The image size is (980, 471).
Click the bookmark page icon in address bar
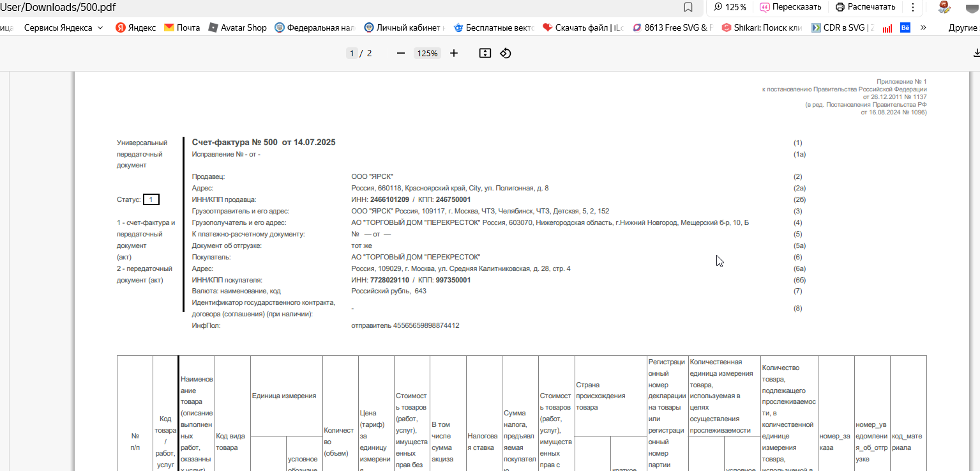[688, 7]
